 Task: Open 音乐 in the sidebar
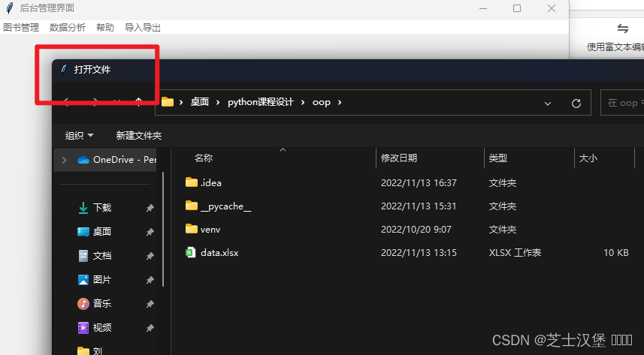coord(102,304)
